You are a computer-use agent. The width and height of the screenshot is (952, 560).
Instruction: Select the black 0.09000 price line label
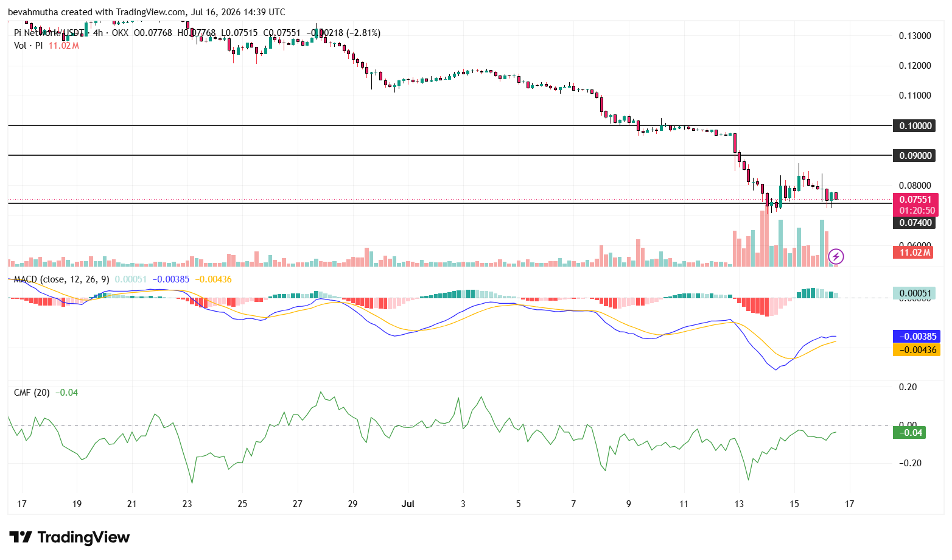915,155
